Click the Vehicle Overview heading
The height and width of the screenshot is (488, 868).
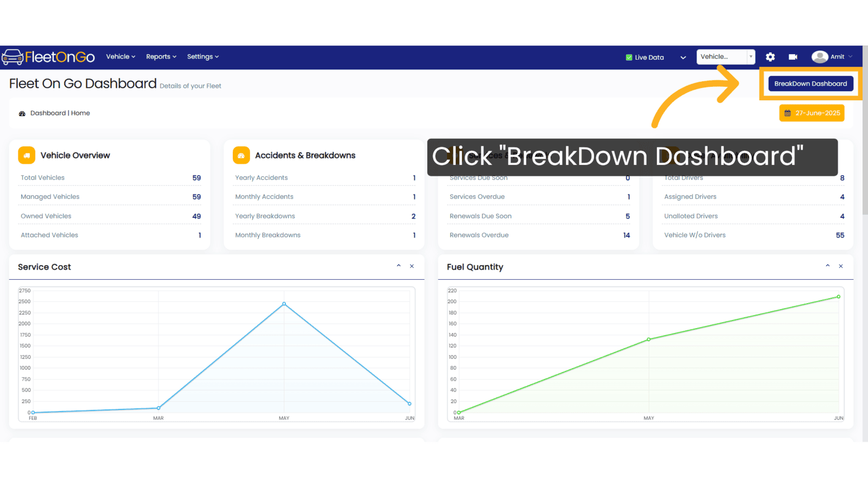pos(75,155)
